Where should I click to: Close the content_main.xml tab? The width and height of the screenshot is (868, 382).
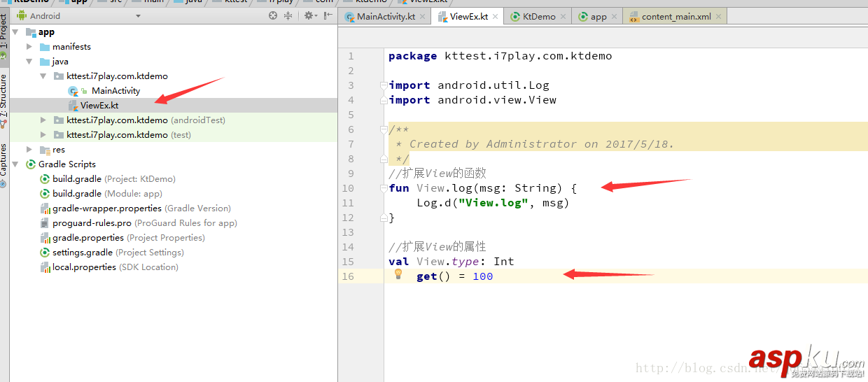pos(718,17)
